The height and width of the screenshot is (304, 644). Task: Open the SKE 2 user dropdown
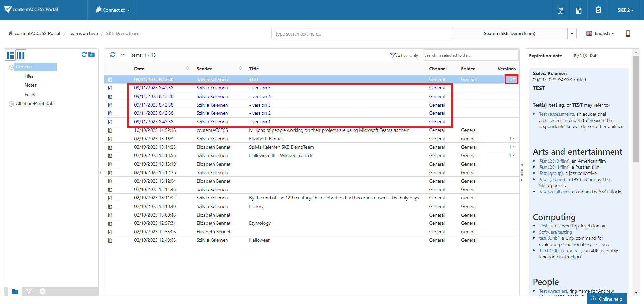(x=625, y=10)
